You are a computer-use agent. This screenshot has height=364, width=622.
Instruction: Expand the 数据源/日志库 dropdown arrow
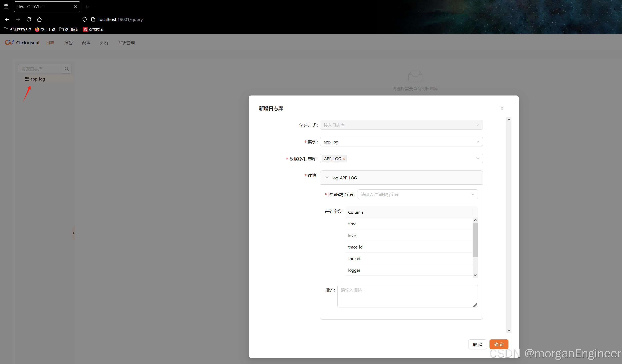point(478,158)
